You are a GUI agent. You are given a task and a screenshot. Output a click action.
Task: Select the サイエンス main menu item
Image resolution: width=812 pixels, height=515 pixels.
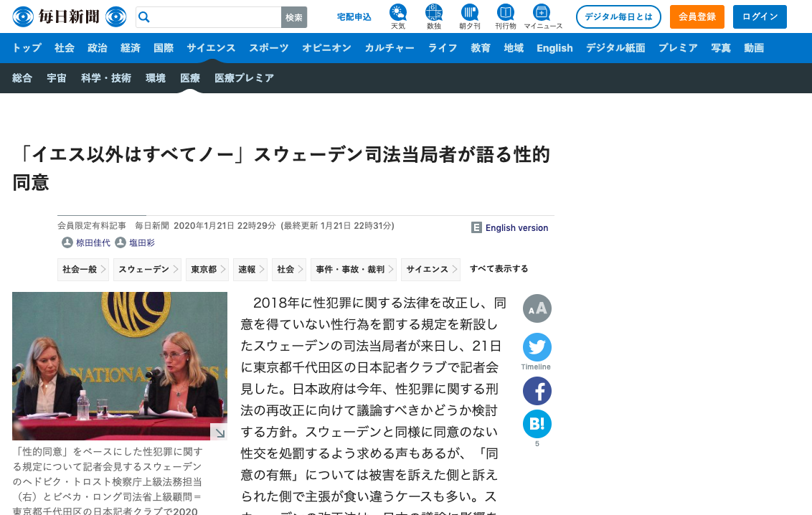click(211, 48)
